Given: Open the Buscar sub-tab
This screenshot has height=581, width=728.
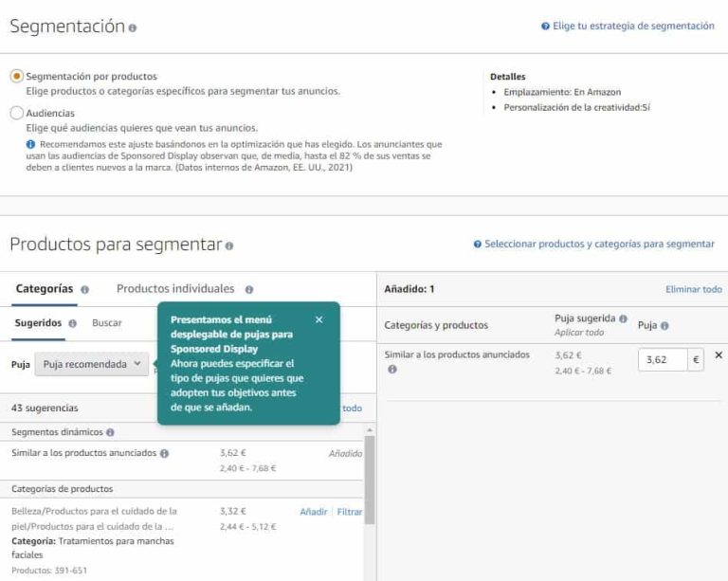Looking at the screenshot, I should tap(107, 323).
